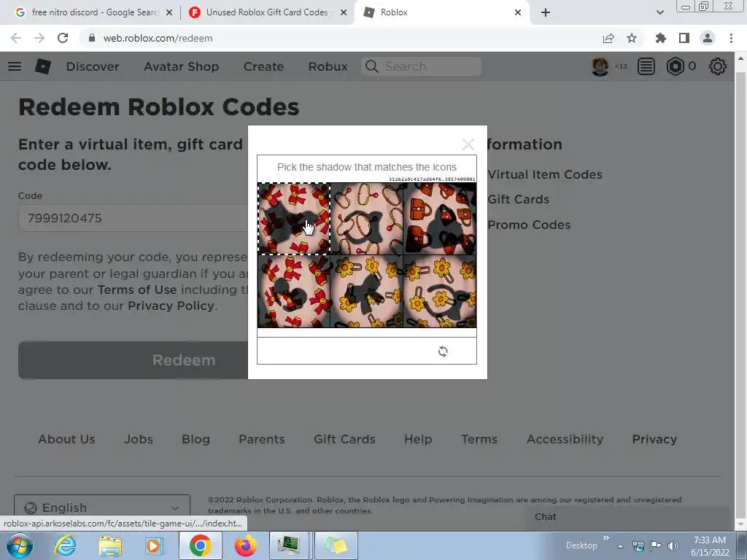Pick the orange handbags tile
747x560 pixels.
[x=439, y=219]
